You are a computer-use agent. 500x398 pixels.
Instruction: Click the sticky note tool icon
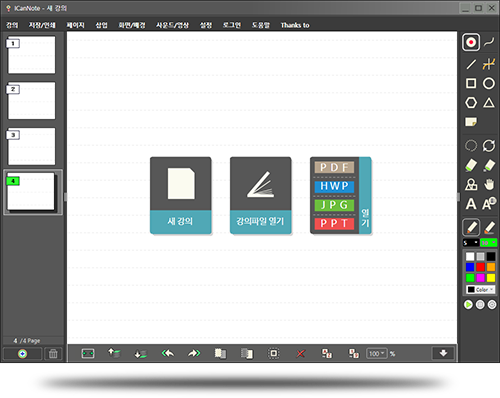[x=471, y=122]
